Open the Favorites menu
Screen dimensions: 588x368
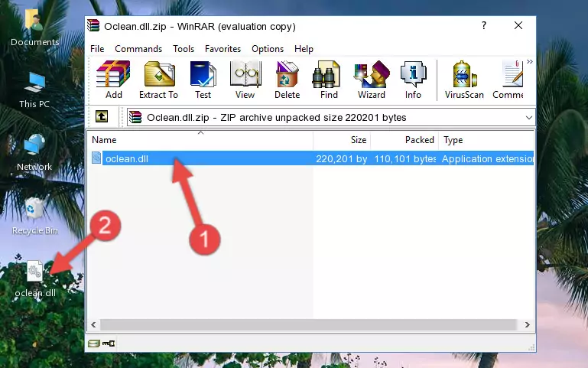coord(223,49)
